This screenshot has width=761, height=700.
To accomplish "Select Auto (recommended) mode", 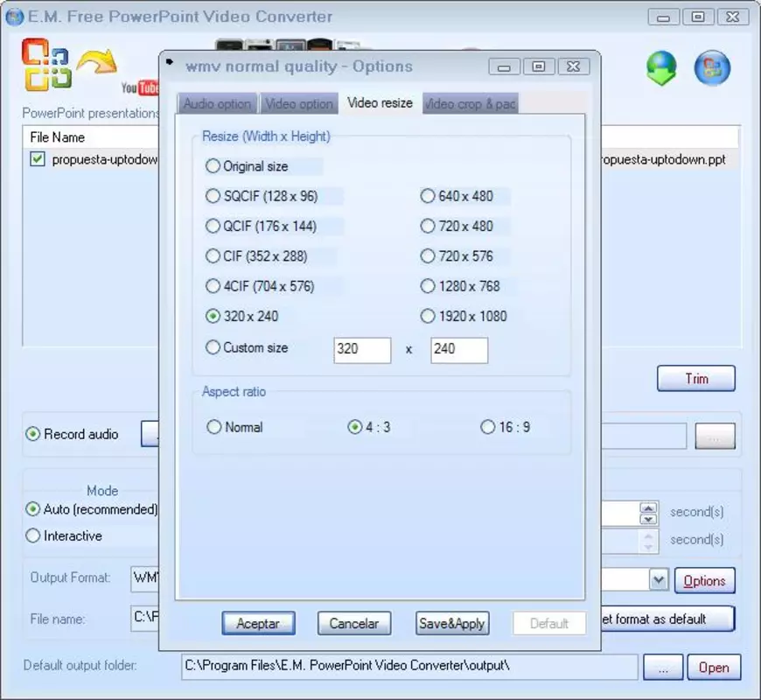I will click(x=32, y=509).
